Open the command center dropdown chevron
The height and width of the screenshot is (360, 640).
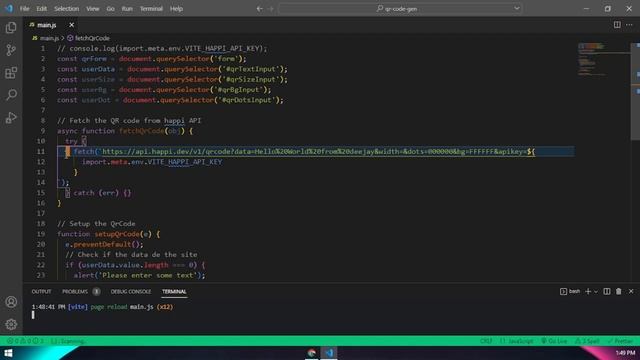[517, 8]
